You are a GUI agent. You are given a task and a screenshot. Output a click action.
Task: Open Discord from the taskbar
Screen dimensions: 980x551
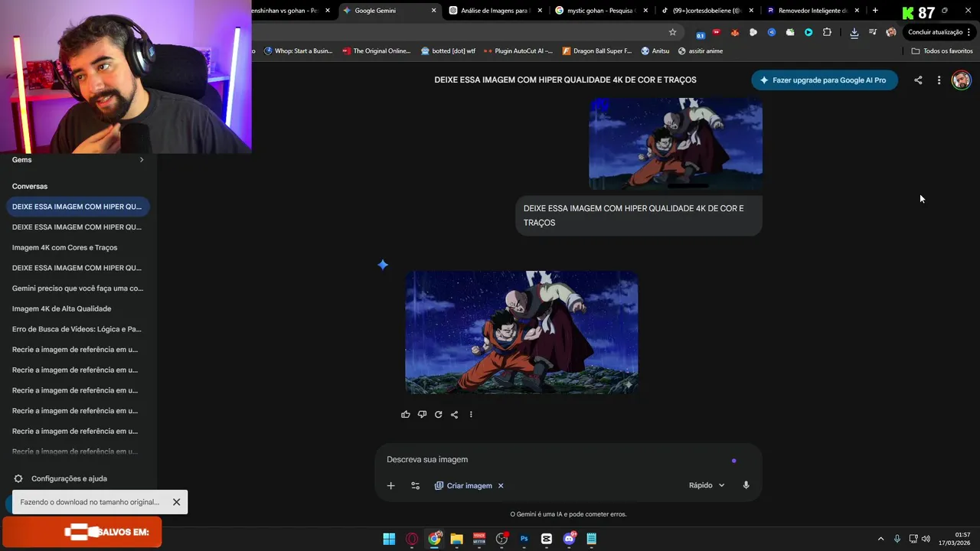pyautogui.click(x=569, y=539)
